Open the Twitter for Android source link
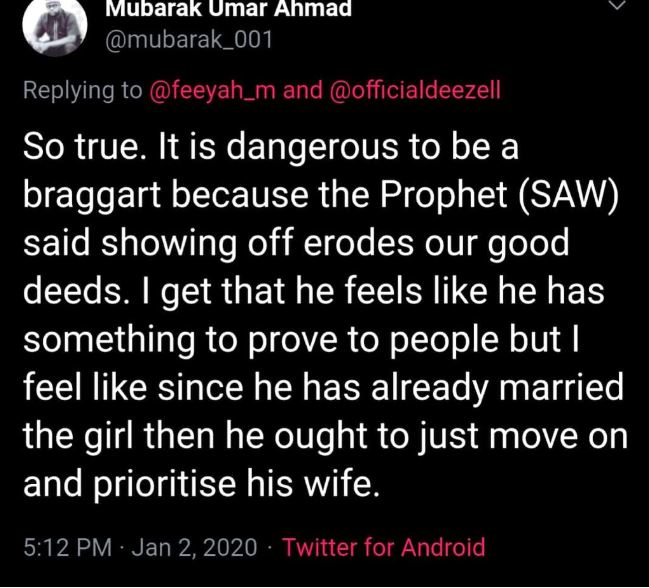 (384, 547)
